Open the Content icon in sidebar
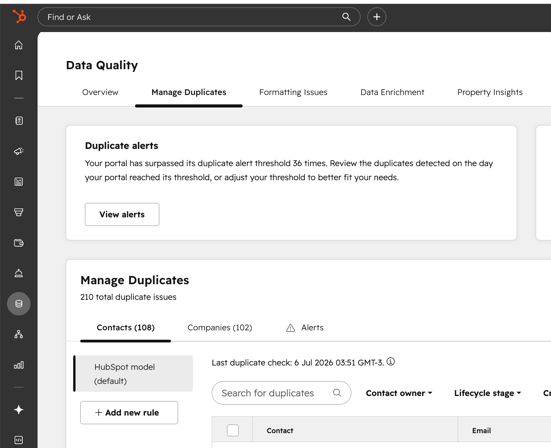551x448 pixels. tap(19, 182)
